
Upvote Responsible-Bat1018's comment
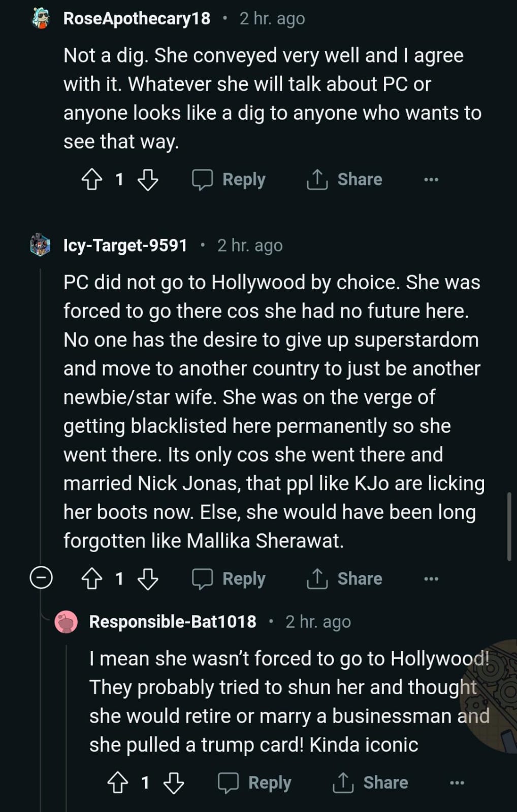[x=118, y=783]
